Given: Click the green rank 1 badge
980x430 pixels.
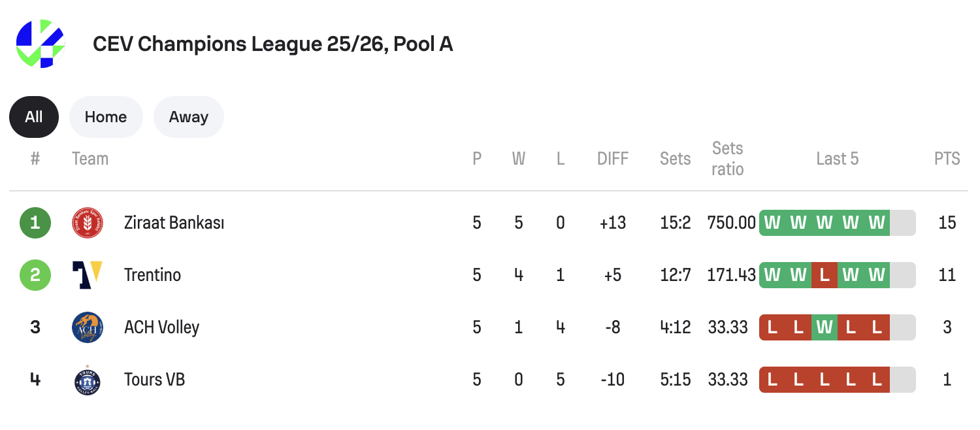Looking at the screenshot, I should [35, 223].
